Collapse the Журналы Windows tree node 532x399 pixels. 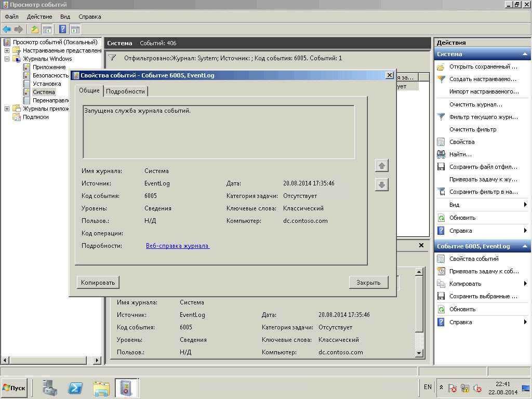coord(7,59)
